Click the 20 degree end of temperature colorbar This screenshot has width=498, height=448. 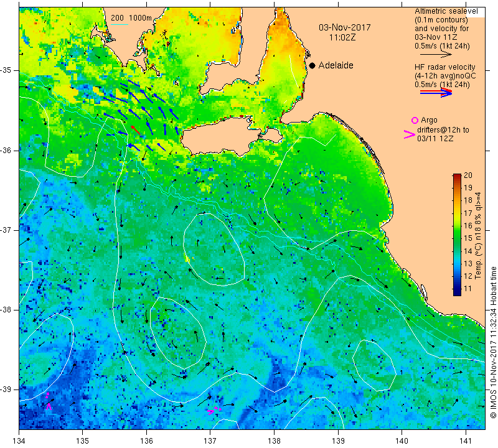(x=457, y=175)
